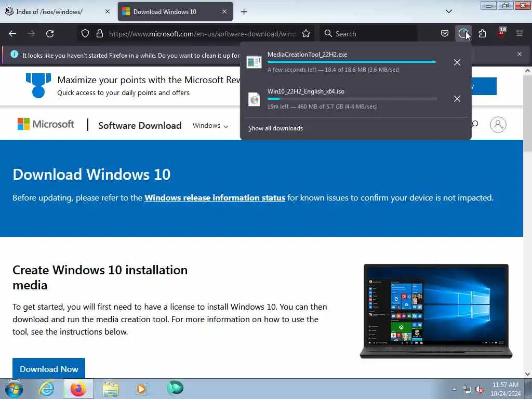Open the Firefox hamburger menu
The image size is (532, 399).
point(520,33)
